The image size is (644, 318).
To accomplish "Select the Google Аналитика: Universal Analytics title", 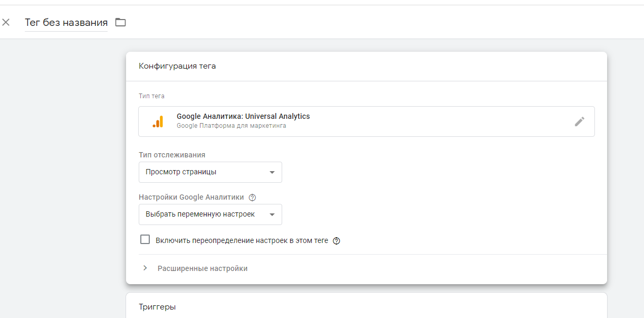I will 243,116.
